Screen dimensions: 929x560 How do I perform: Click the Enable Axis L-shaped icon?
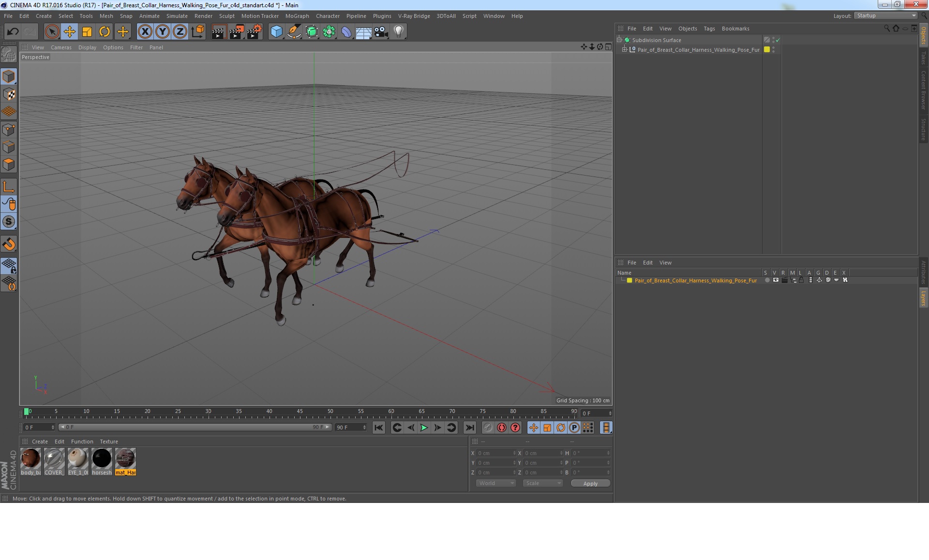[x=9, y=186]
